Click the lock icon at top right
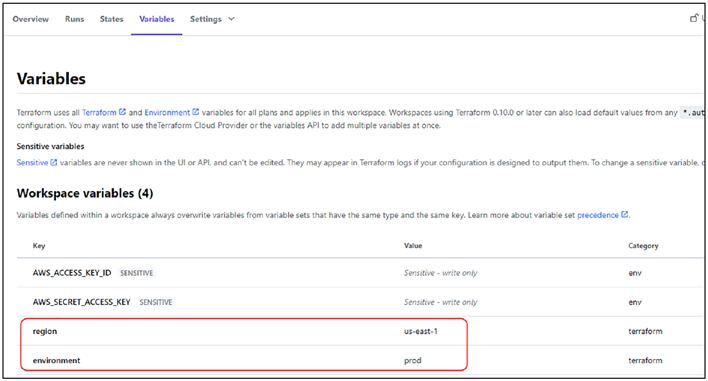Image resolution: width=708 pixels, height=381 pixels. point(694,18)
